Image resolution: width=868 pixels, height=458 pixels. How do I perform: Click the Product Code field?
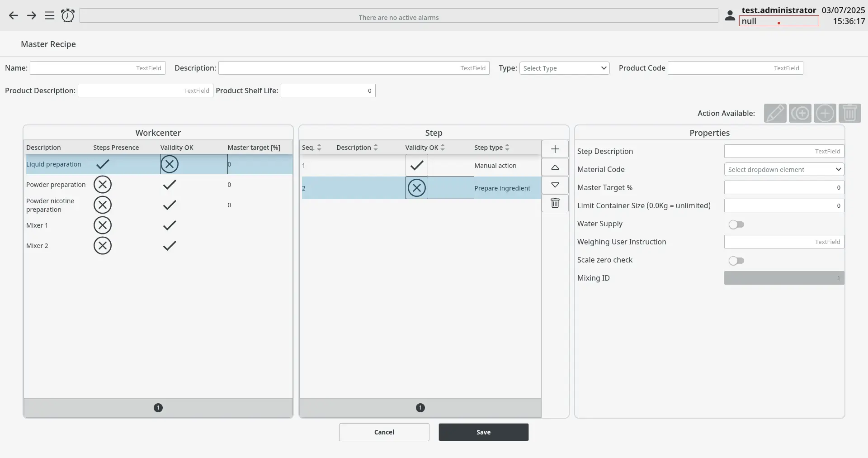[x=736, y=68]
